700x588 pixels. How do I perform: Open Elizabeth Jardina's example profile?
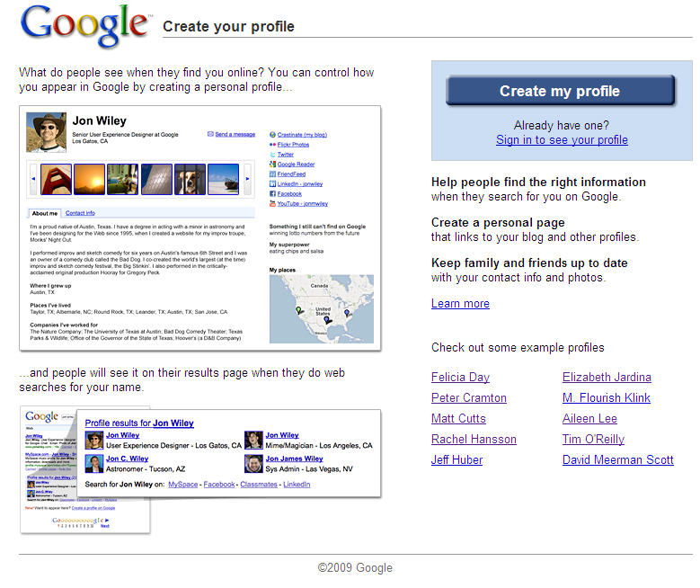(607, 377)
